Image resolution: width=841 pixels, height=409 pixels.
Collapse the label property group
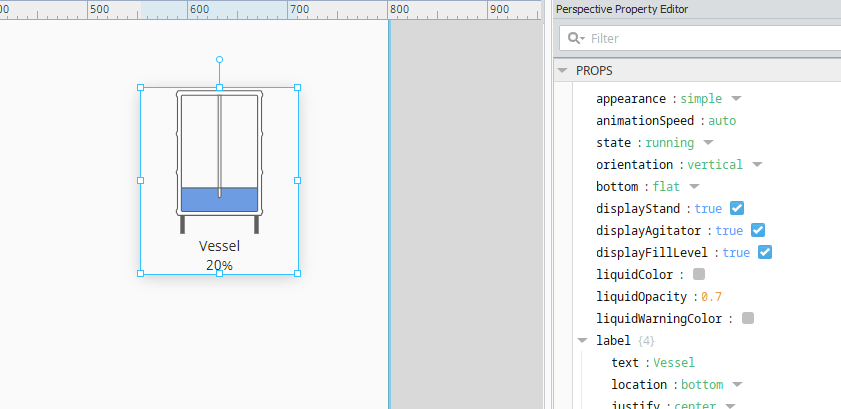click(582, 340)
